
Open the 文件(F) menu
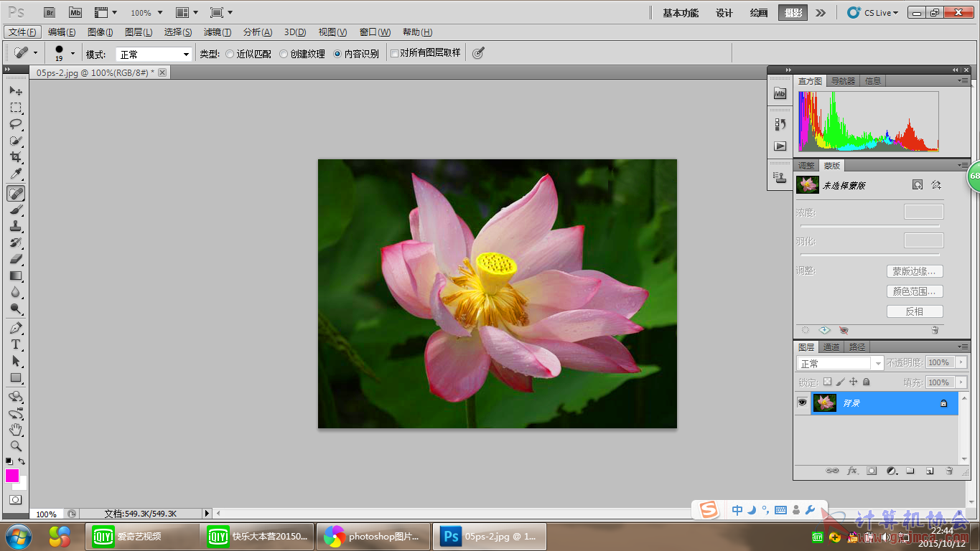point(23,32)
